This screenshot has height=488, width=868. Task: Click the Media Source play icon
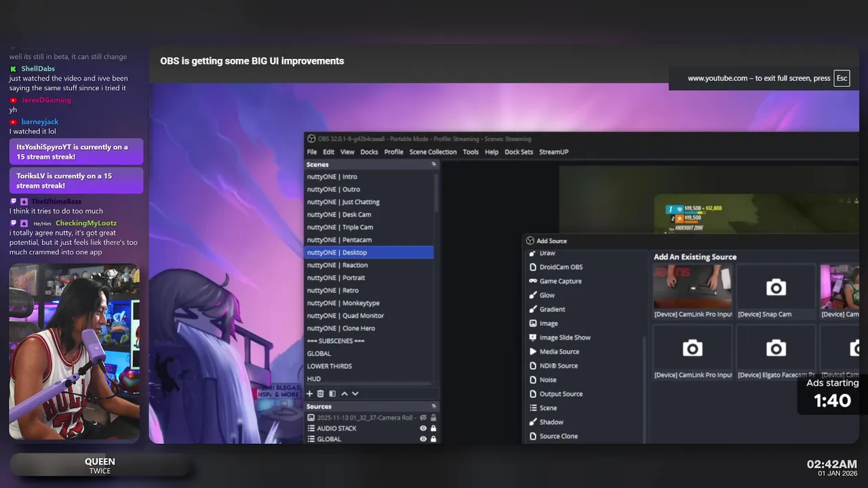(533, 352)
